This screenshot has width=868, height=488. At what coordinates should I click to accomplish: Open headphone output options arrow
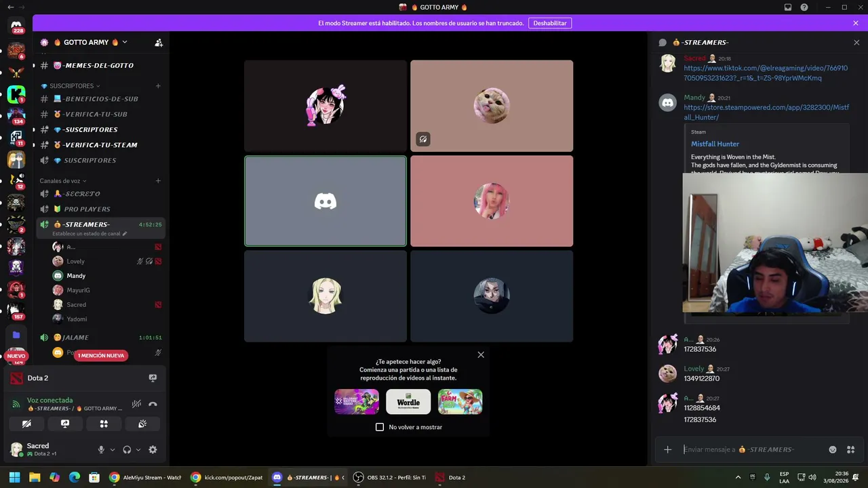pos(138,449)
